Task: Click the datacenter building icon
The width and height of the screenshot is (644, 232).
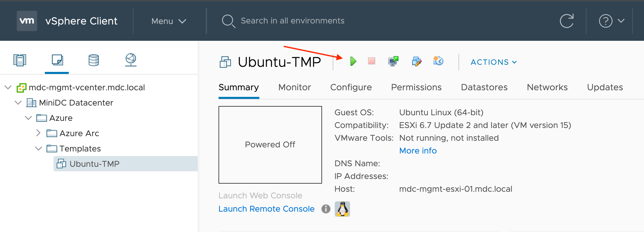Action: pos(32,103)
